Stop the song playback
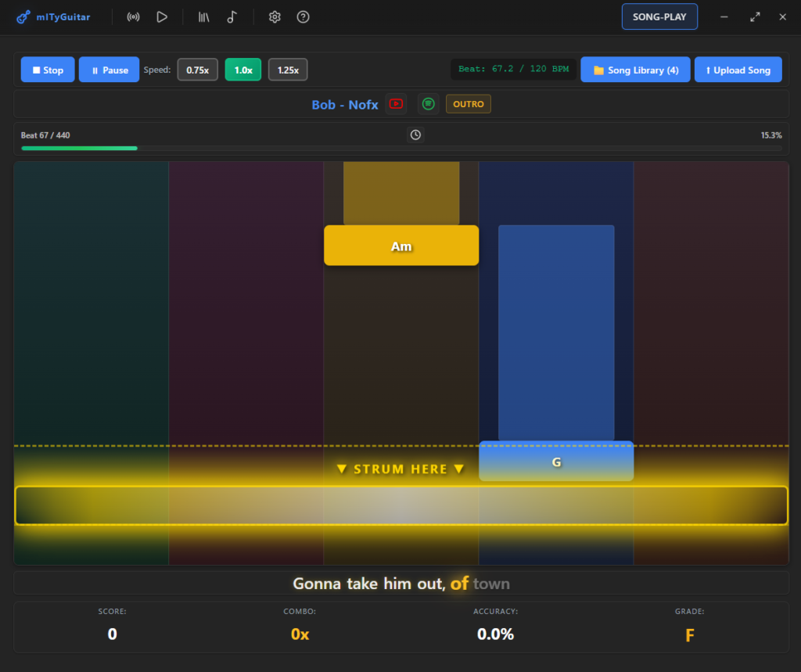Viewport: 801px width, 672px height. (48, 70)
